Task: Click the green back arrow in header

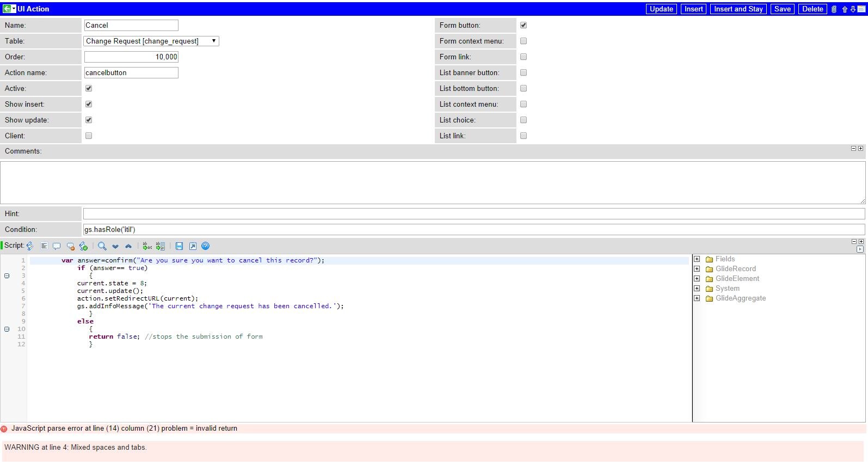Action: click(x=7, y=9)
